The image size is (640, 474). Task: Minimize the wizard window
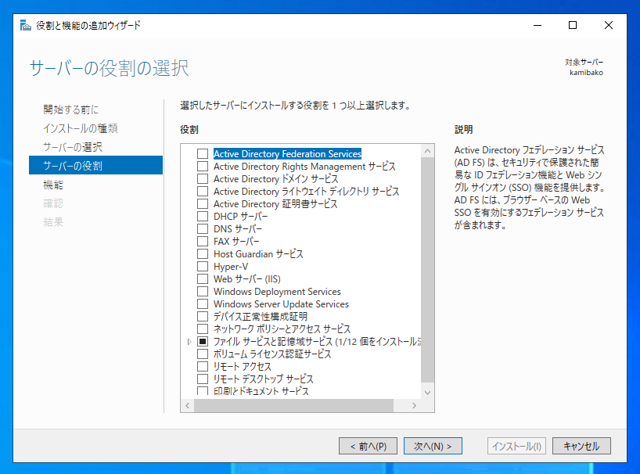538,25
